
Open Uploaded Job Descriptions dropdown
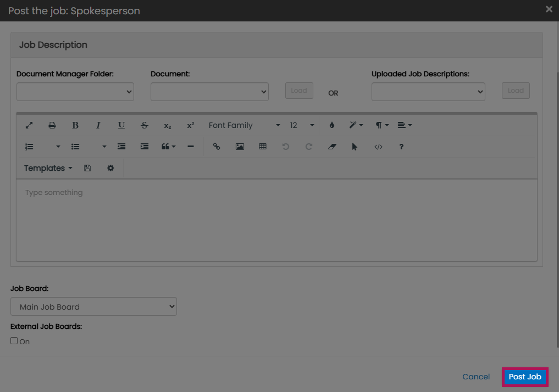428,92
